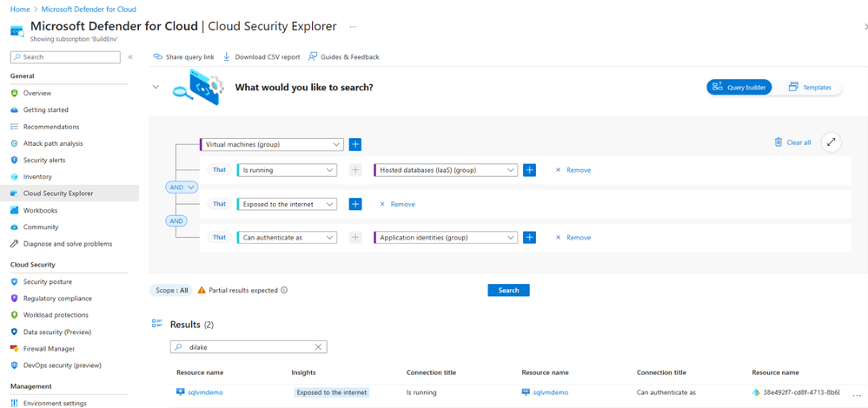Open Overview in the sidebar
The height and width of the screenshot is (408, 868).
coord(37,93)
